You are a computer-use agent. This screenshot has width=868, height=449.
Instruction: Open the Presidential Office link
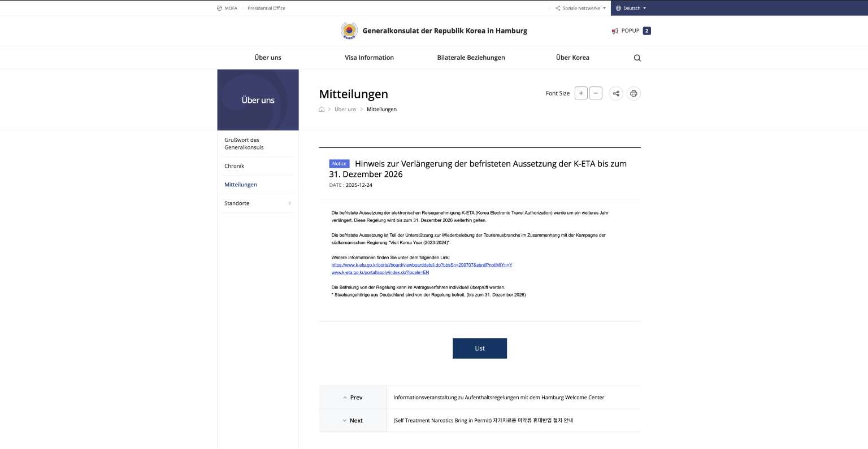coord(266,8)
